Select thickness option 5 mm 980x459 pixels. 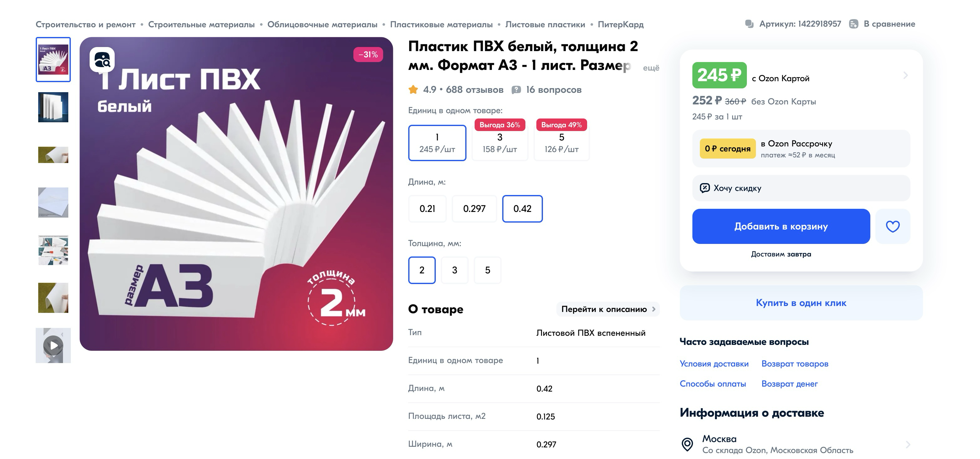pos(487,270)
